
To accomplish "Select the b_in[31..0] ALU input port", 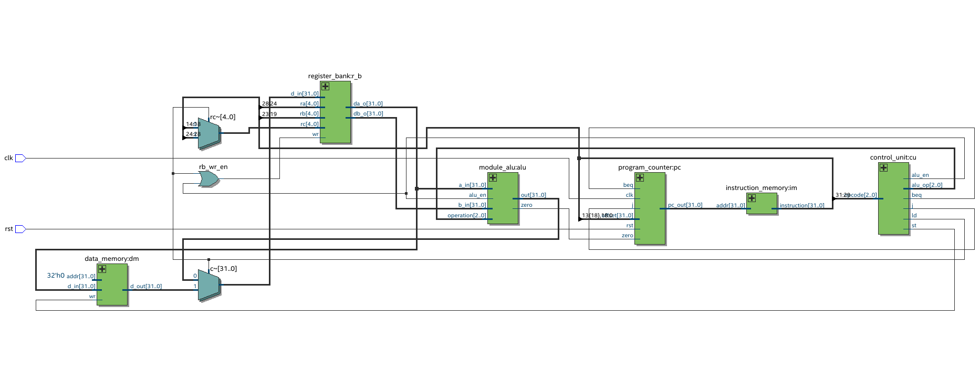I will 472,205.
